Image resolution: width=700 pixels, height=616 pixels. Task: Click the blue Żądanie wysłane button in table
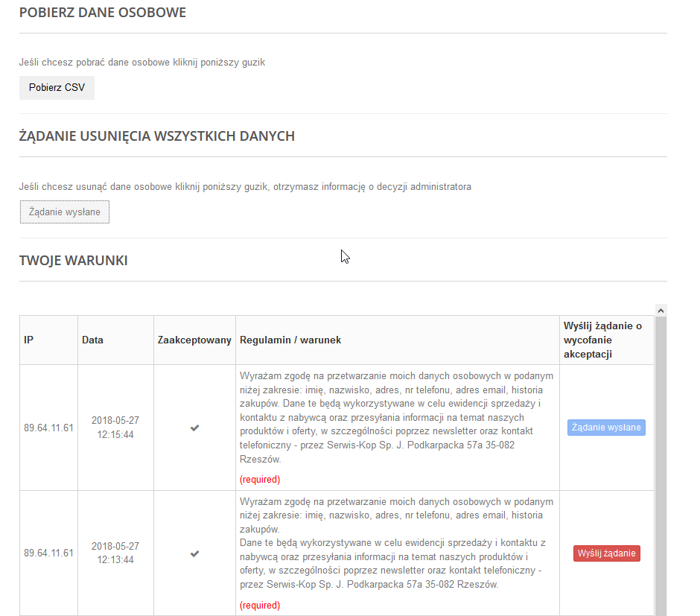(x=606, y=428)
